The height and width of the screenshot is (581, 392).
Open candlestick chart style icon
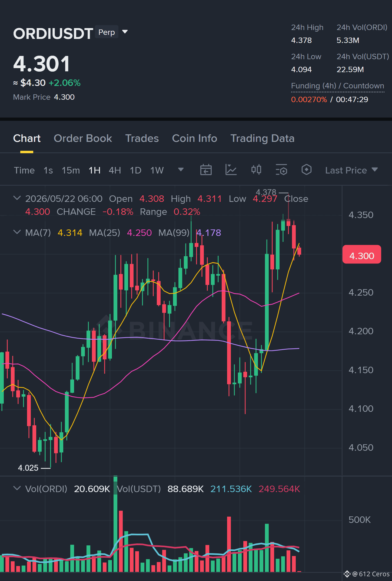(256, 170)
